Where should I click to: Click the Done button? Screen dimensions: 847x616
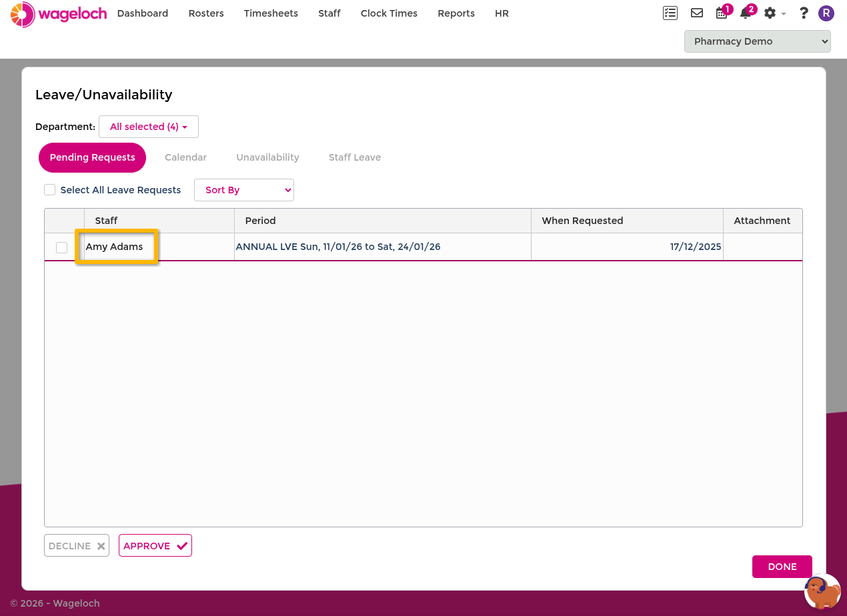[782, 567]
